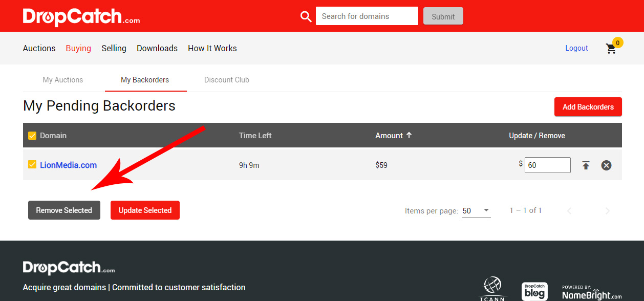Click the Search for domains field
The image size is (644, 301).
pos(367,16)
